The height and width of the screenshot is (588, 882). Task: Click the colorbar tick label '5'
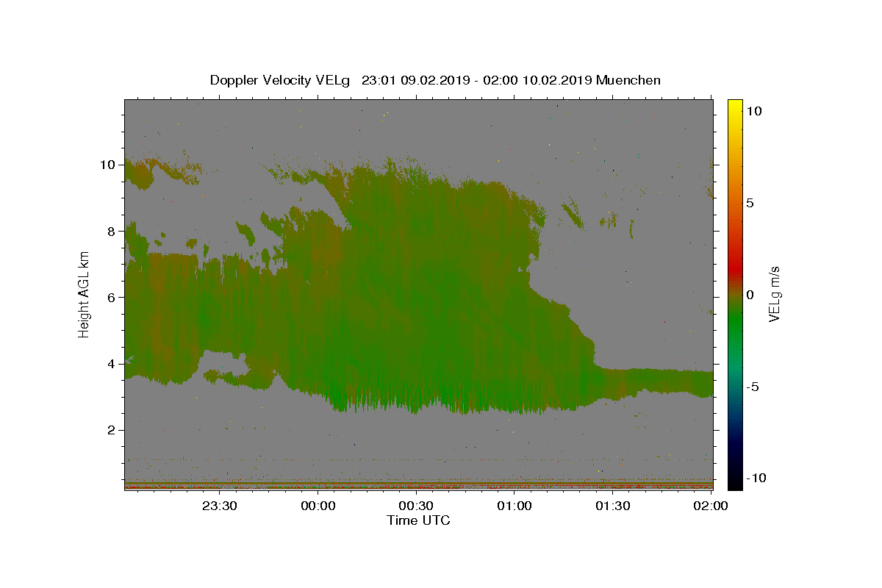(750, 203)
